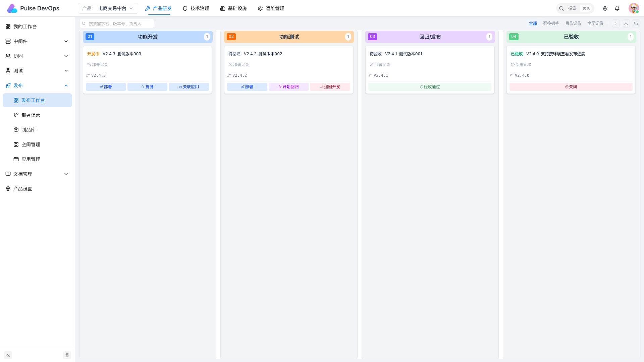Select the 全部 filter tab

(x=533, y=23)
